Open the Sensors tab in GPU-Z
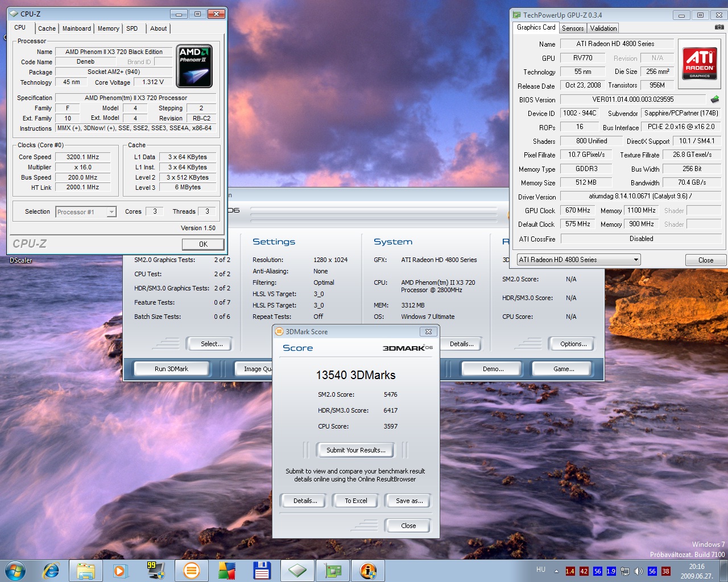The height and width of the screenshot is (582, 728). pyautogui.click(x=573, y=28)
